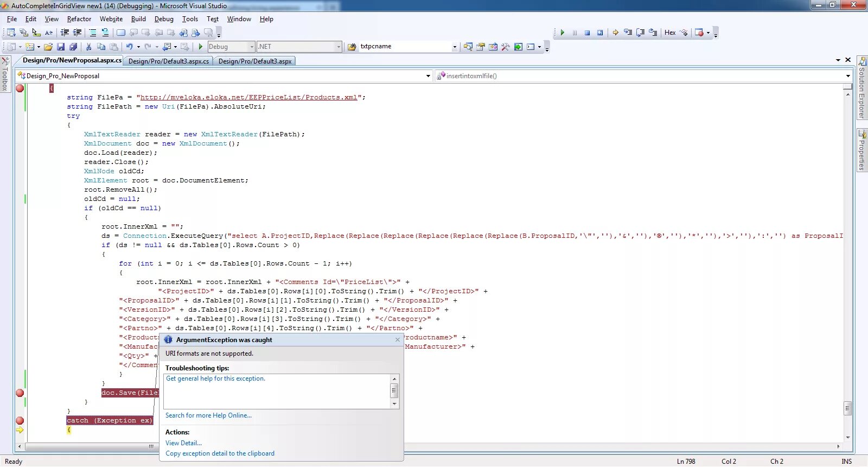The width and height of the screenshot is (868, 467).
Task: Click the Break All pause icon
Action: coord(575,33)
